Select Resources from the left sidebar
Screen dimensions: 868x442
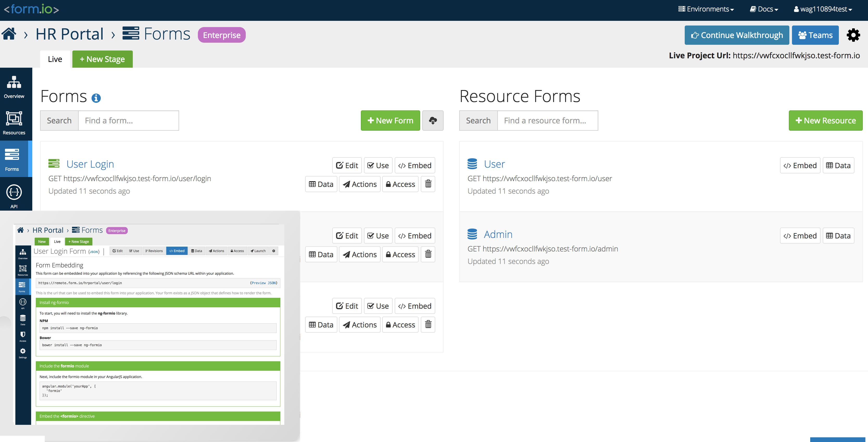pyautogui.click(x=14, y=123)
